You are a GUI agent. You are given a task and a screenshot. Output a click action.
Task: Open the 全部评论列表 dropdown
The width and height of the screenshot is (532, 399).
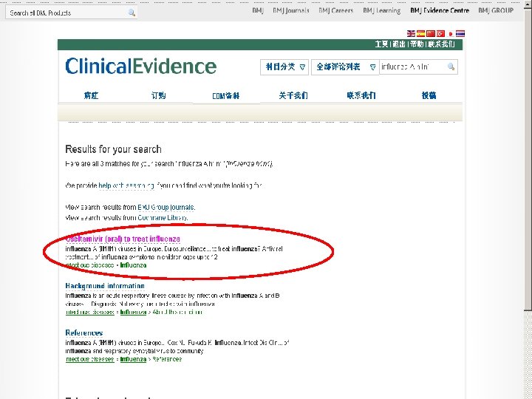[x=345, y=66]
